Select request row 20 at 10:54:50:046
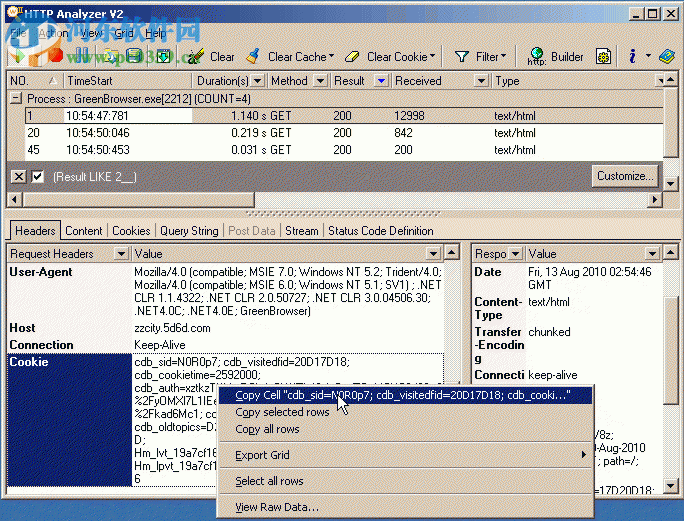This screenshot has height=521, width=684. (x=344, y=133)
